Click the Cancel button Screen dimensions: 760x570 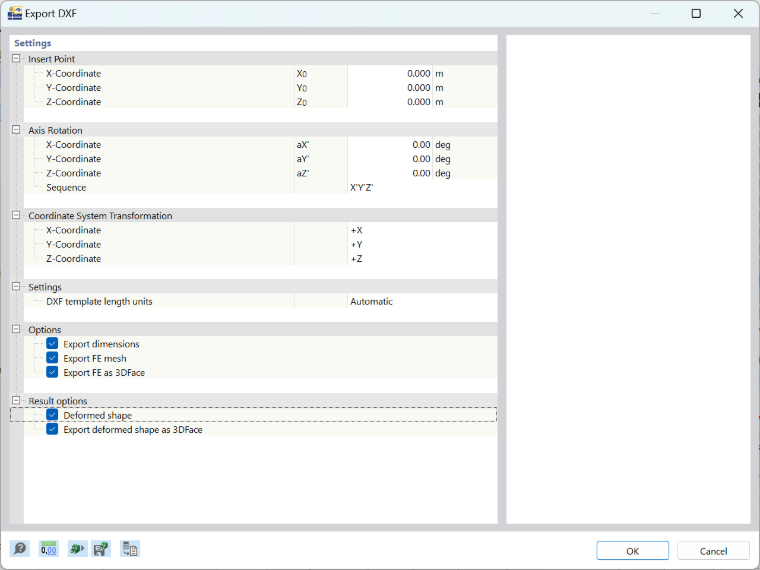click(713, 551)
